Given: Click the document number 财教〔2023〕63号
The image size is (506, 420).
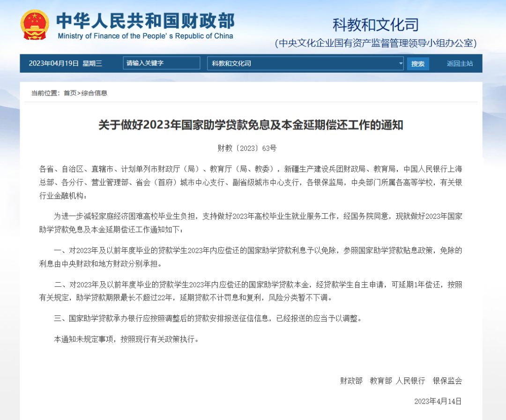Looking at the screenshot, I should pos(247,148).
